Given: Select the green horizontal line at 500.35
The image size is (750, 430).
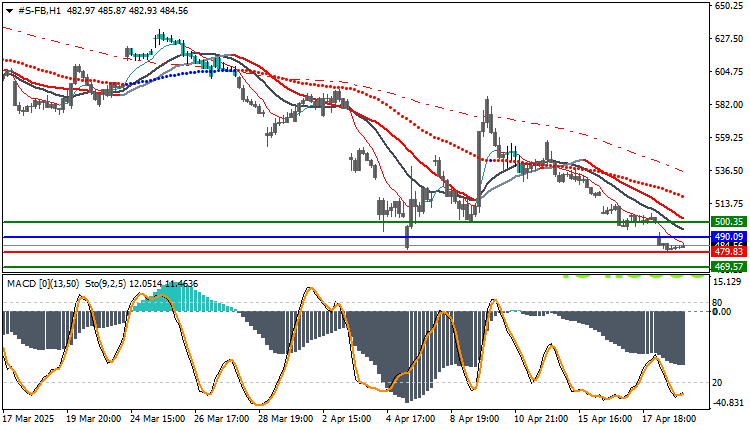Looking at the screenshot, I should click(355, 222).
